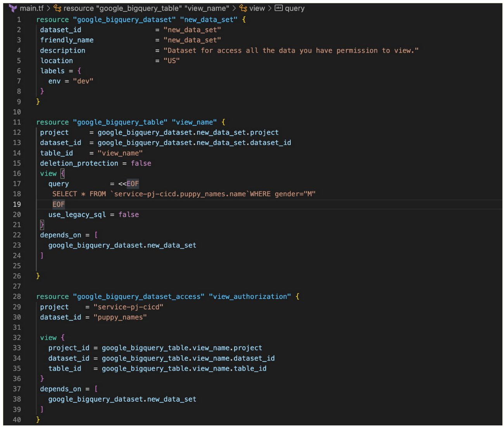
Task: Click project_id on line 33
Action: [x=69, y=348]
